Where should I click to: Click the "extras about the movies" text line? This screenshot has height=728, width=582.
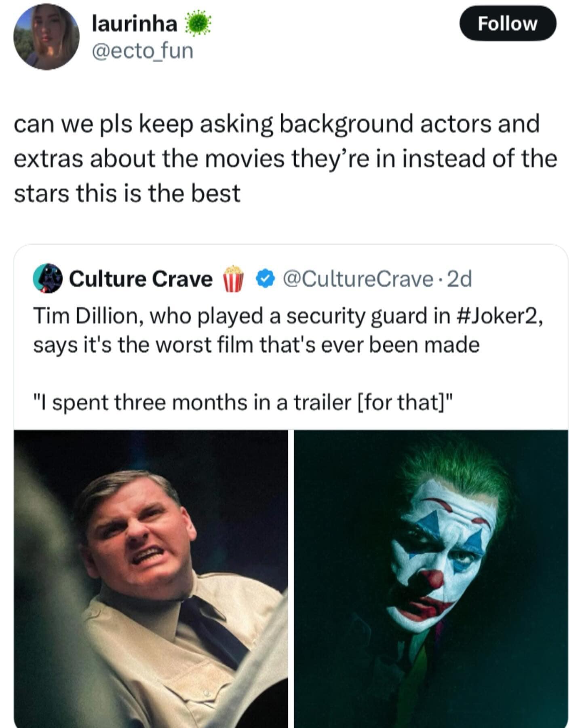click(x=285, y=159)
